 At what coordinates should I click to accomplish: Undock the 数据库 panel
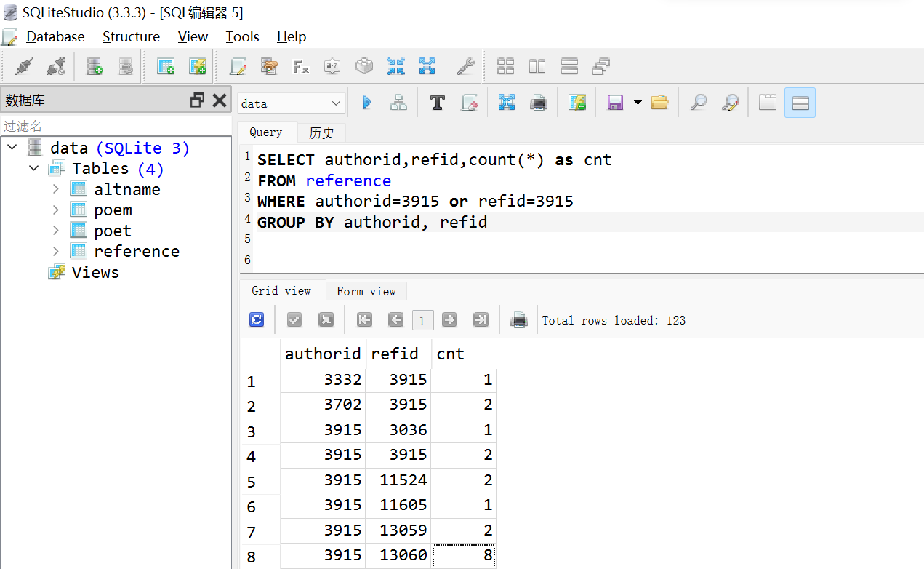click(x=197, y=100)
